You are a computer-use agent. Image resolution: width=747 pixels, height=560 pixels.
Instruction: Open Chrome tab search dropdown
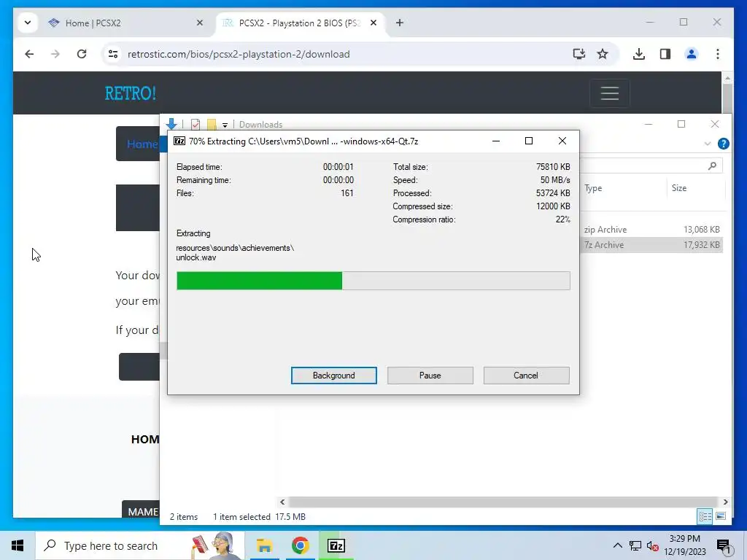[x=28, y=23]
